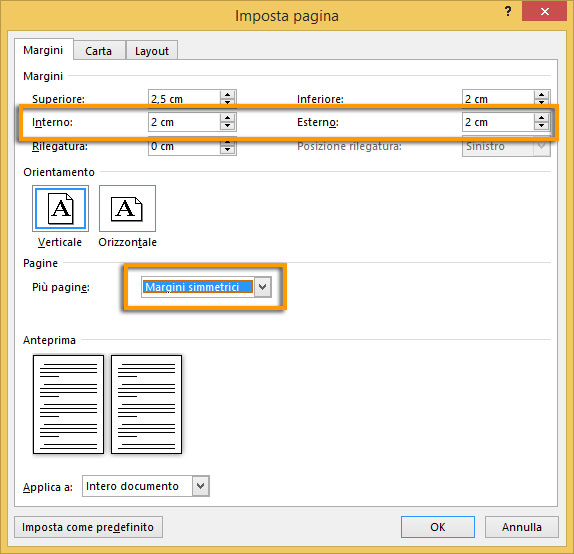Click the Annulla button
The width and height of the screenshot is (574, 554).
(522, 527)
